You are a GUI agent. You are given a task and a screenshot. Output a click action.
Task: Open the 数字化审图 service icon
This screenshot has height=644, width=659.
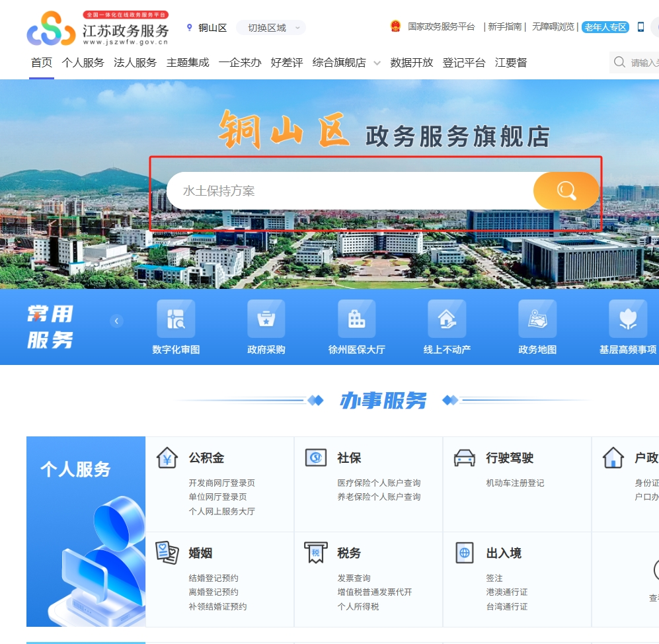(176, 319)
